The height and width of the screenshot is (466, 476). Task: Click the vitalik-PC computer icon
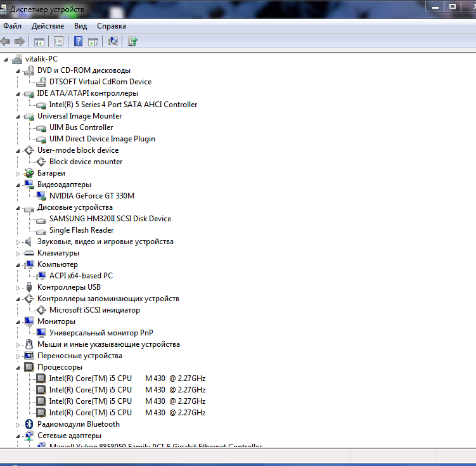click(17, 59)
